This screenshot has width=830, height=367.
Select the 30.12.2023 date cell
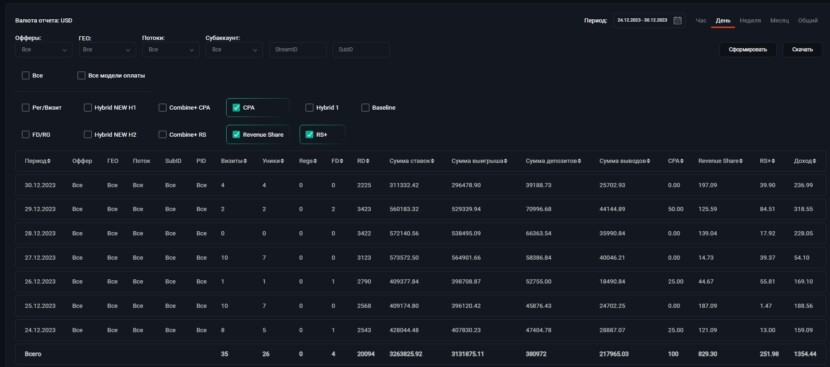(x=40, y=185)
